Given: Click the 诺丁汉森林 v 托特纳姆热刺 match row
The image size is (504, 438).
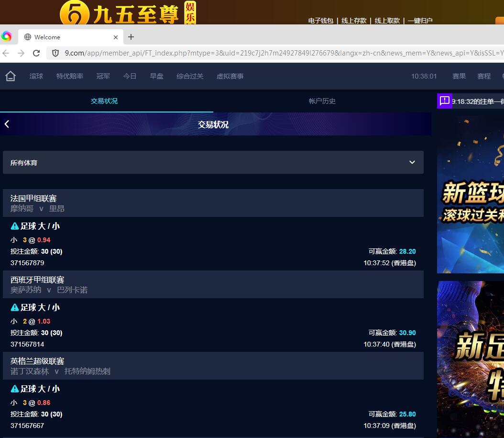Looking at the screenshot, I should 60,371.
